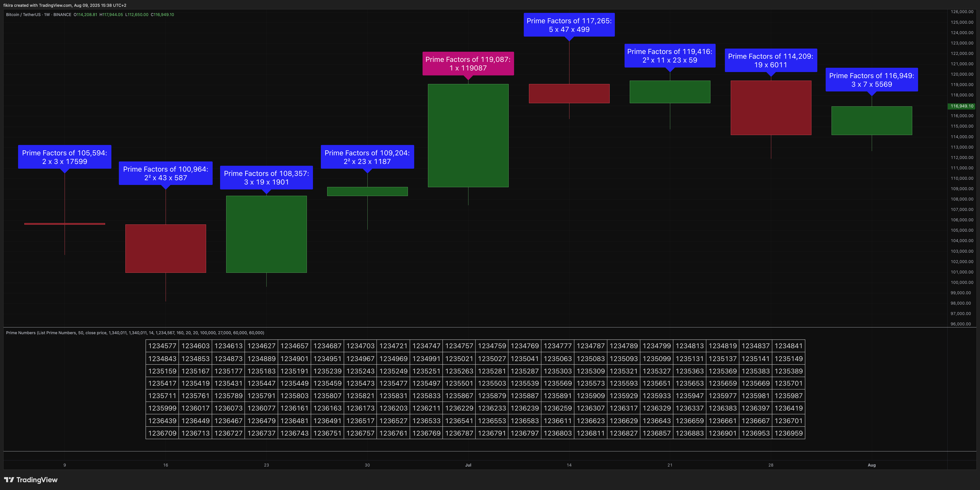Click the green candle body above date 23
Screen dimensions: 980x490
[x=266, y=234]
